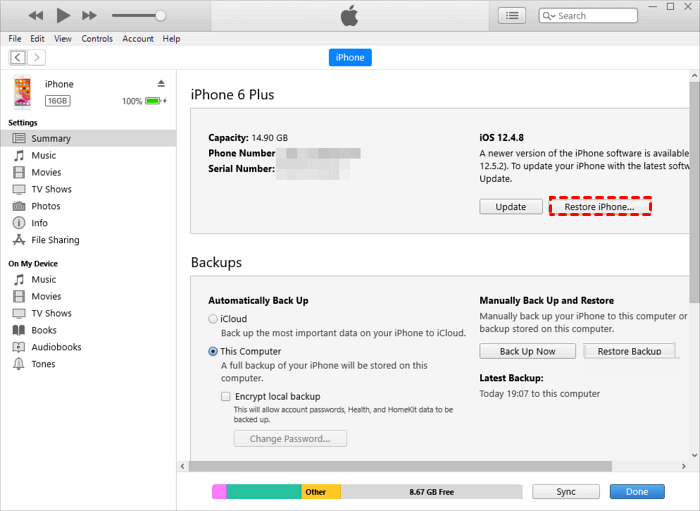Rewind to the previous track
This screenshot has width=700, height=511.
coord(36,16)
